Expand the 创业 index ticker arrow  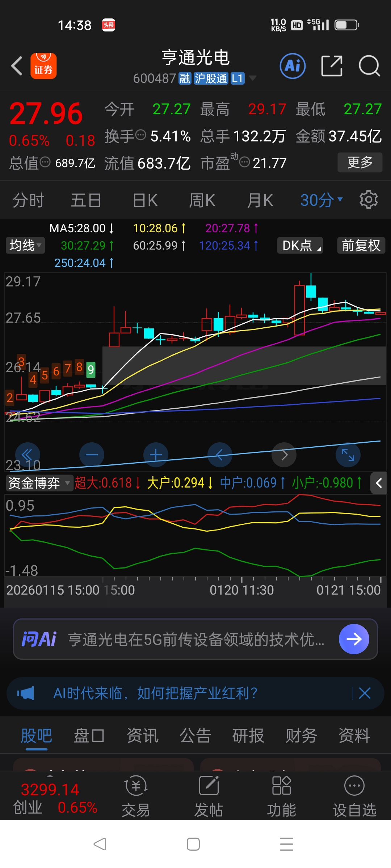(x=50, y=776)
